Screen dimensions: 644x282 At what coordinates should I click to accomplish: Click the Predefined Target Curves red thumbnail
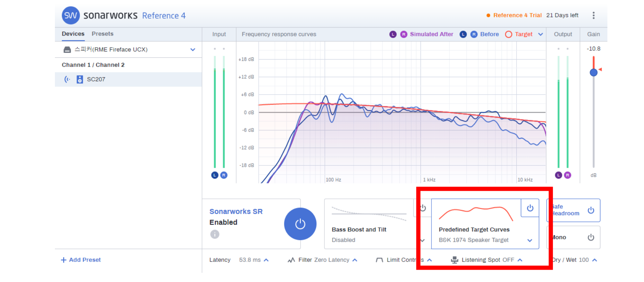[476, 214]
